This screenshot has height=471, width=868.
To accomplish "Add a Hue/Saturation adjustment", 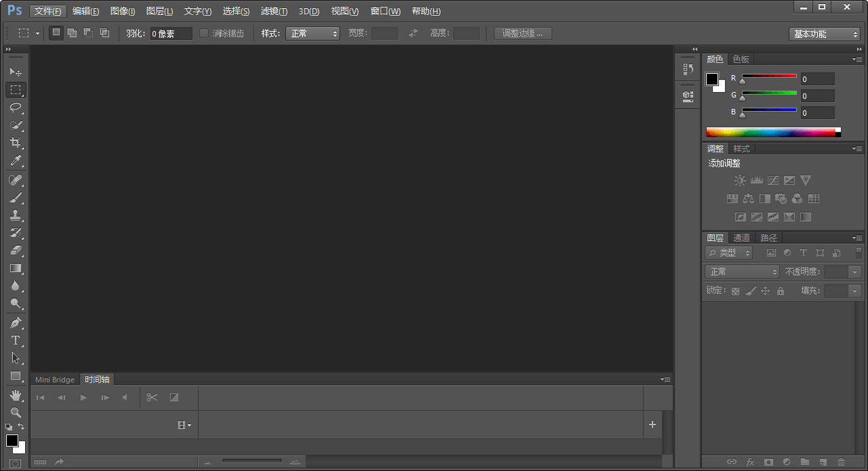I will (732, 199).
